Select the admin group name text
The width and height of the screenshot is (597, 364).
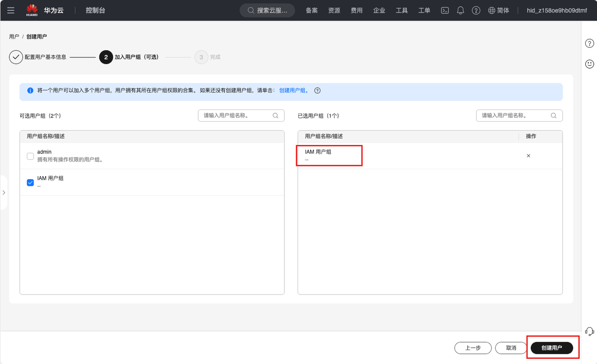(44, 152)
